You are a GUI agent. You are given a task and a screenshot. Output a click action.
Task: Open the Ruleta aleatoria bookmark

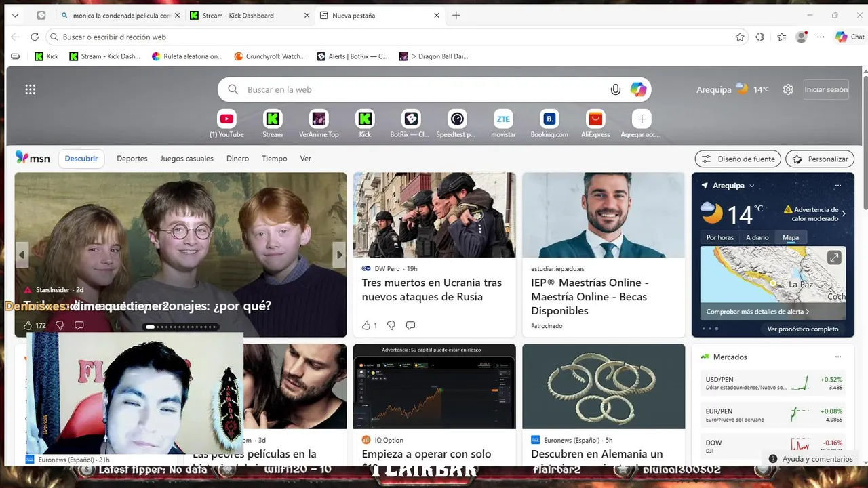click(x=187, y=56)
